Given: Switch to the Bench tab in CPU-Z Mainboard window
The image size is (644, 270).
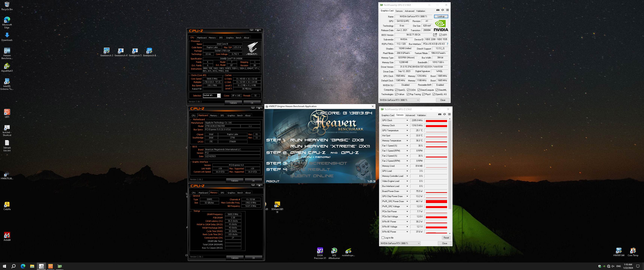Looking at the screenshot, I should click(x=240, y=115).
